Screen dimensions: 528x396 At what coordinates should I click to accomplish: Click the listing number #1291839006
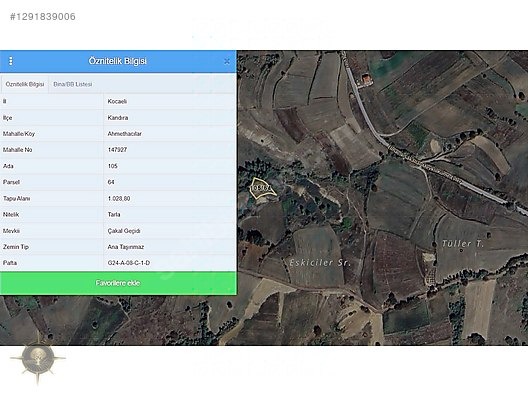coord(43,16)
